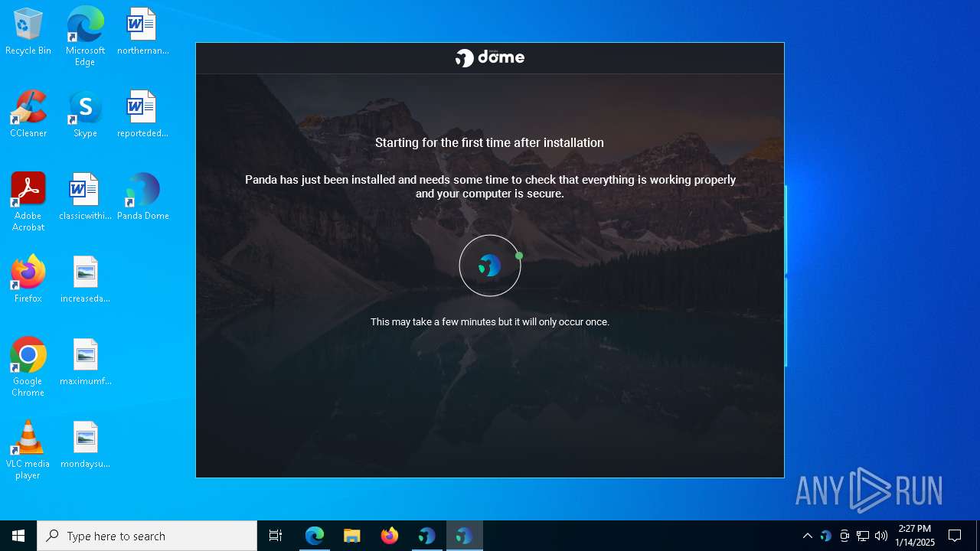Image resolution: width=980 pixels, height=551 pixels.
Task: Switch to first Panda Dome taskbar item
Action: 427,536
